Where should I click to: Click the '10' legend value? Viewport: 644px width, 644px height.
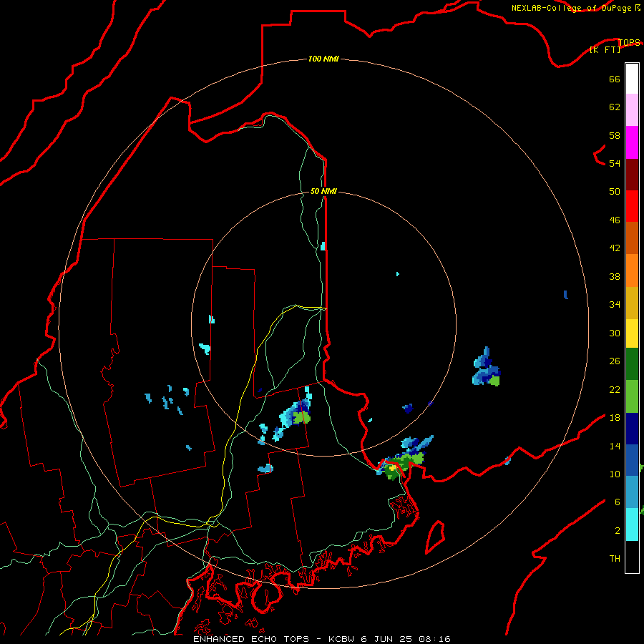(615, 474)
